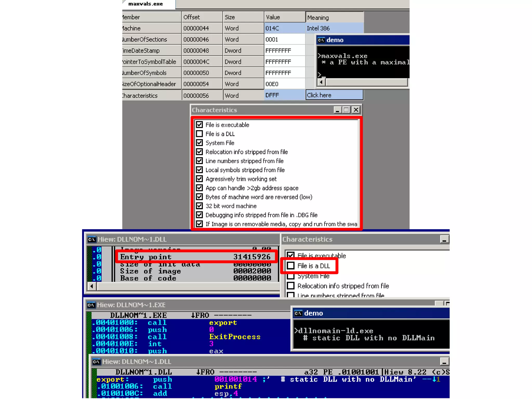Viewport: 532px width, 399px height.
Task: Toggle 'File is a DLL' in upper dialog
Action: pos(199,134)
